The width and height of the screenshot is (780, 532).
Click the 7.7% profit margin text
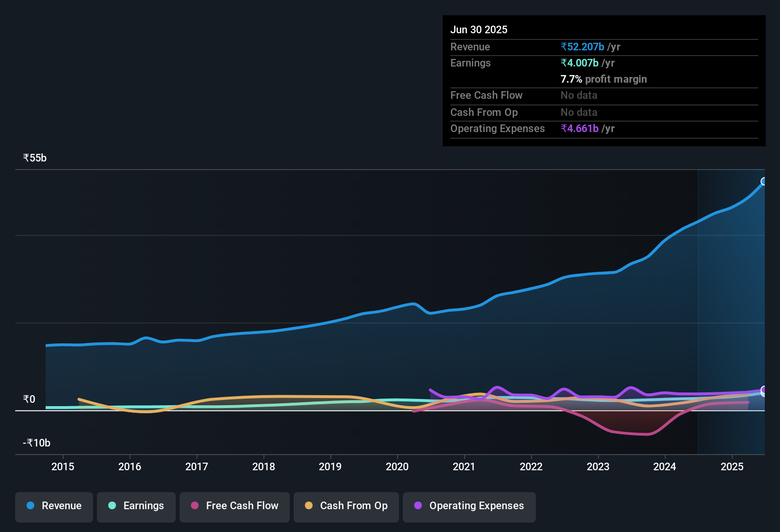coord(603,79)
